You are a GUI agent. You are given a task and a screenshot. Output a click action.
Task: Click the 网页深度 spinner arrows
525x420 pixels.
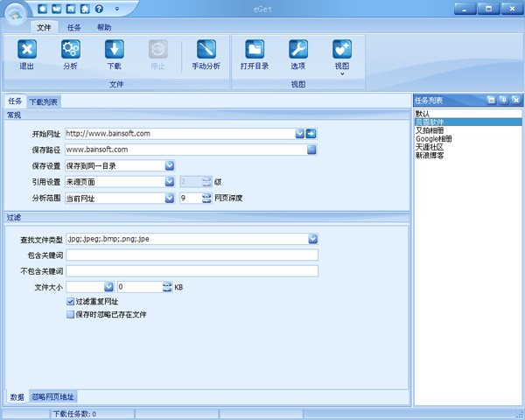(x=206, y=198)
